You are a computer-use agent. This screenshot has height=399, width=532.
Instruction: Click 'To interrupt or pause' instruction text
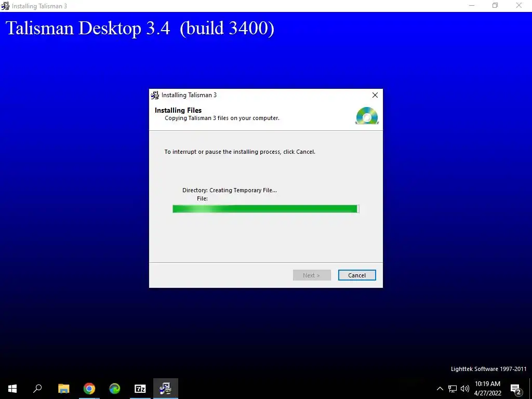(x=240, y=152)
